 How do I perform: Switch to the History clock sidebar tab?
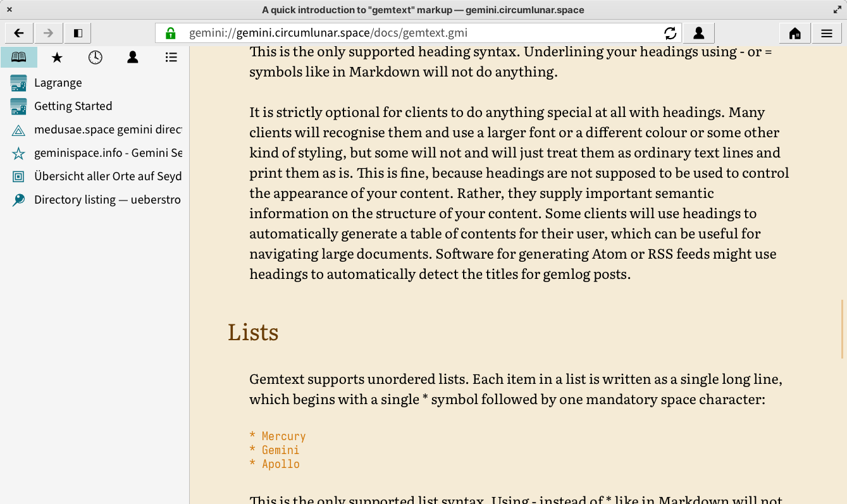pos(95,57)
